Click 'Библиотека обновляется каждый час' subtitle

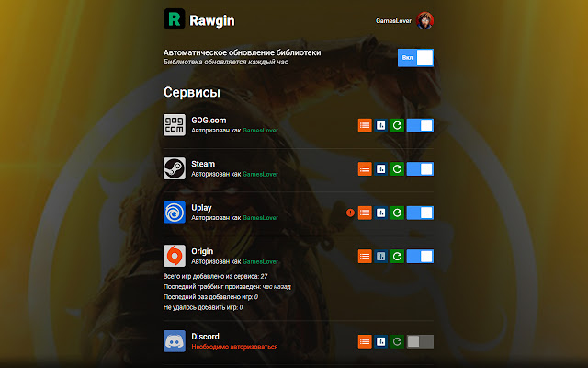point(226,62)
